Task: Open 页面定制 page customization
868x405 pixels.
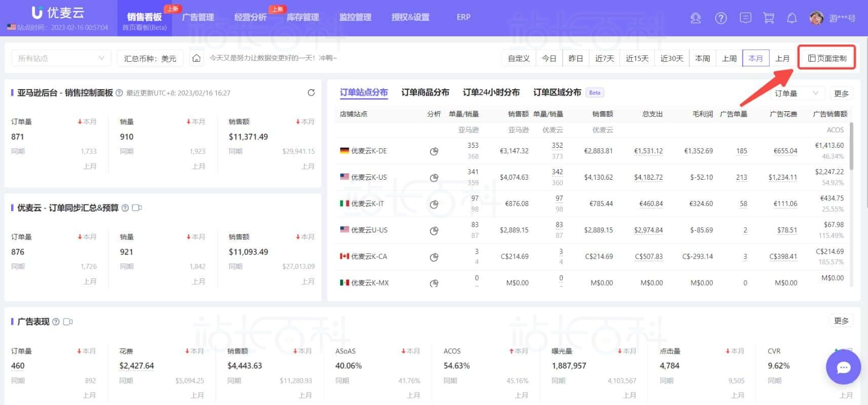Action: (827, 58)
